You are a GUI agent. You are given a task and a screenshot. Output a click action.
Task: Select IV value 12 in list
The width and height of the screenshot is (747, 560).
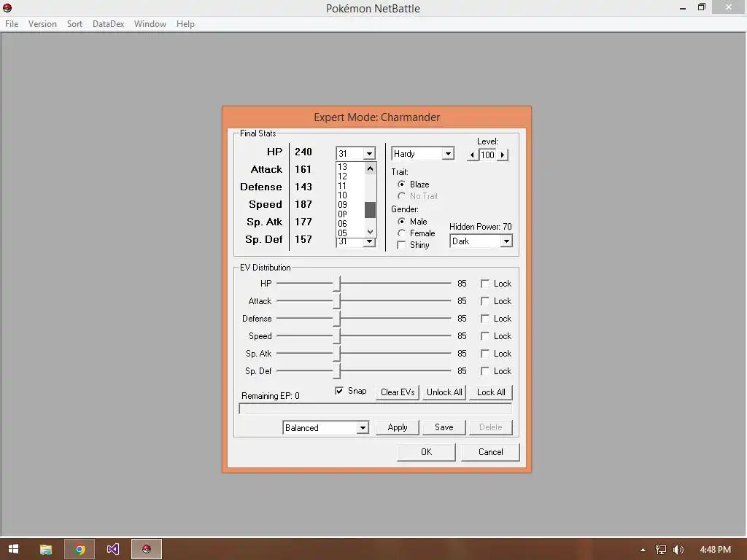click(351, 176)
